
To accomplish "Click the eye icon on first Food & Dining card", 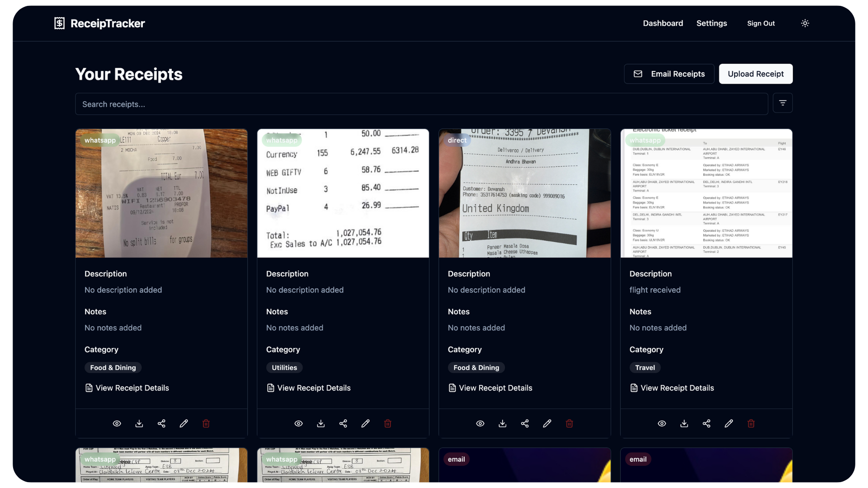I will [x=117, y=423].
